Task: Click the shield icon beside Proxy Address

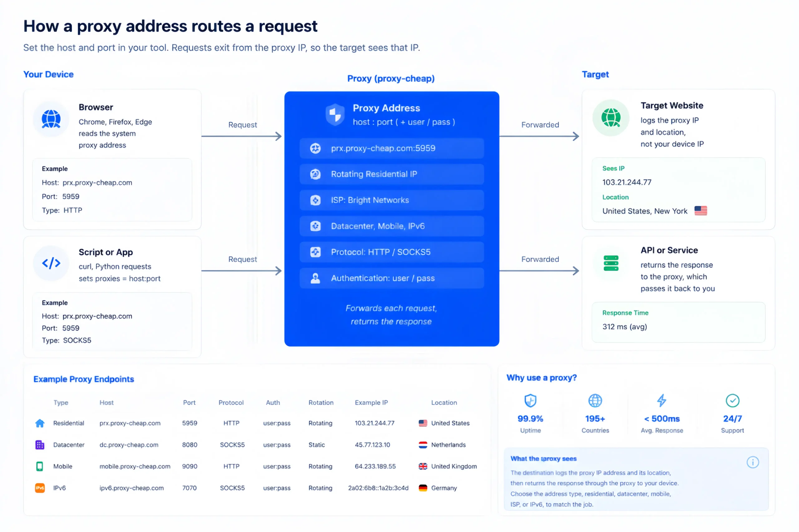Action: point(335,114)
